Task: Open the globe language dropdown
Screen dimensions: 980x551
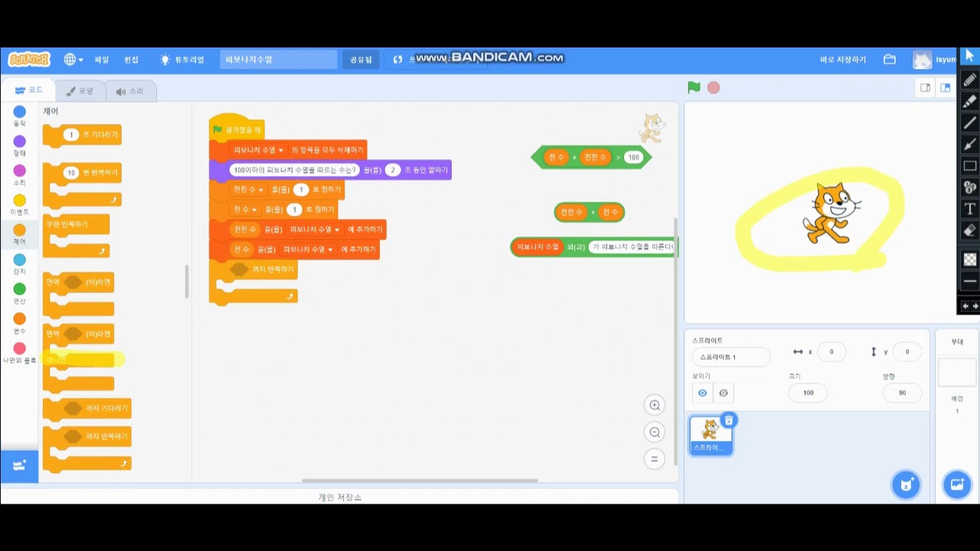Action: click(73, 60)
